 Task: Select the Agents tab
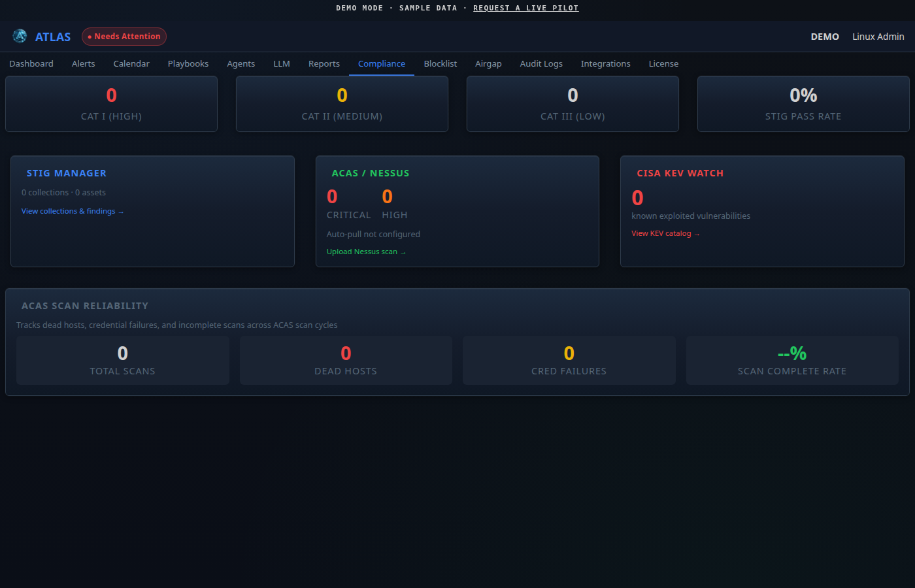click(x=241, y=63)
